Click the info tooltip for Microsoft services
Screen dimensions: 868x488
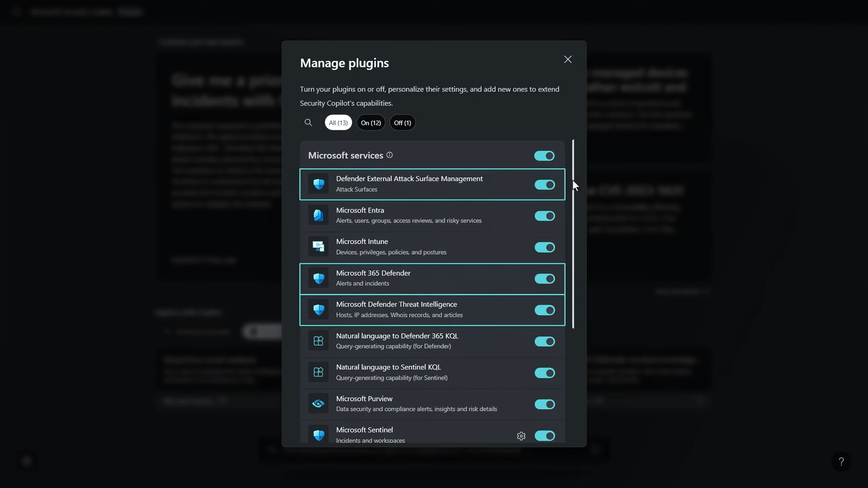click(x=389, y=155)
